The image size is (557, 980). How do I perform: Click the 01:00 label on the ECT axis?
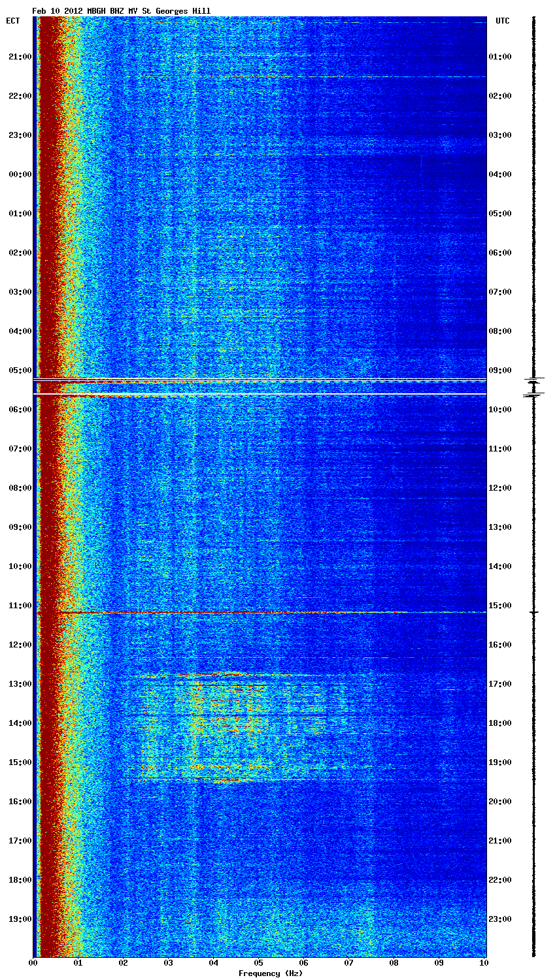(x=20, y=214)
